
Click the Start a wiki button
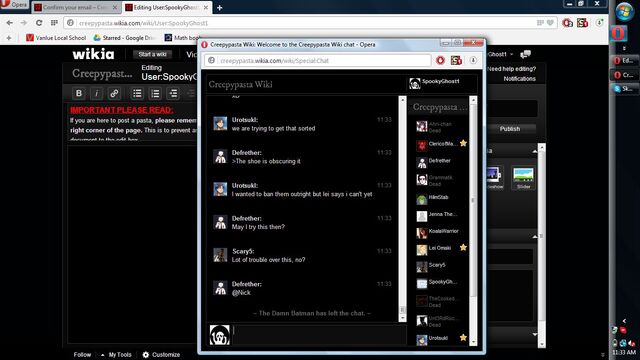(152, 54)
